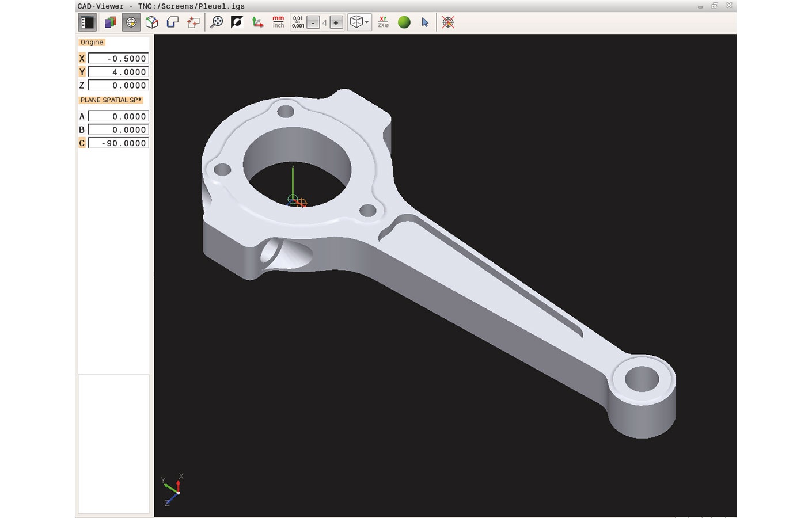812x518 pixels.
Task: Toggle the XY/ZX turning mode icon
Action: (x=383, y=22)
